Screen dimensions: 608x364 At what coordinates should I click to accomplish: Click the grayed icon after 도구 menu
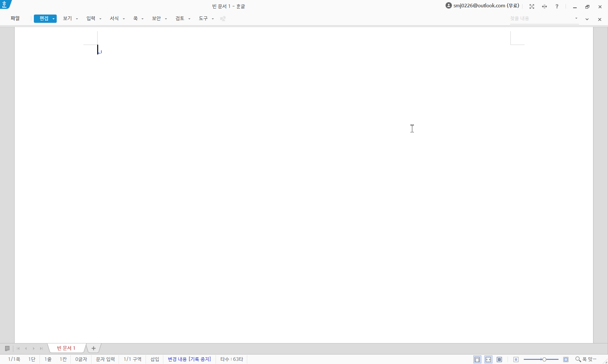223,19
